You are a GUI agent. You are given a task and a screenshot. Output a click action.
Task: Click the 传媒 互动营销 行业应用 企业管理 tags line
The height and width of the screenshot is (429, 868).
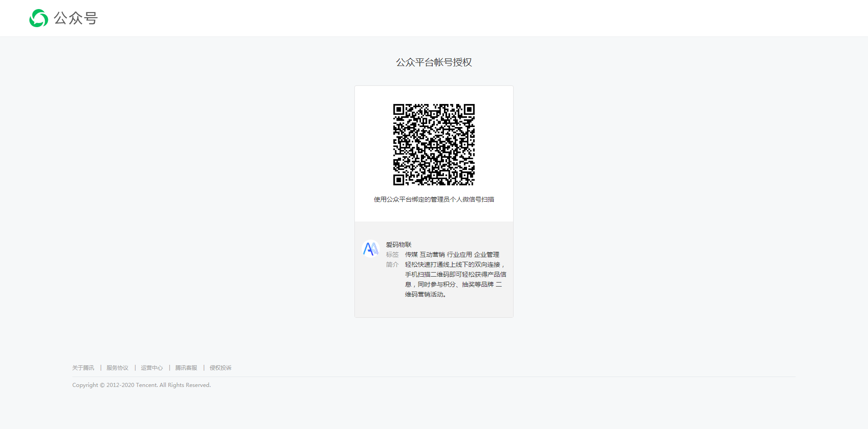452,255
